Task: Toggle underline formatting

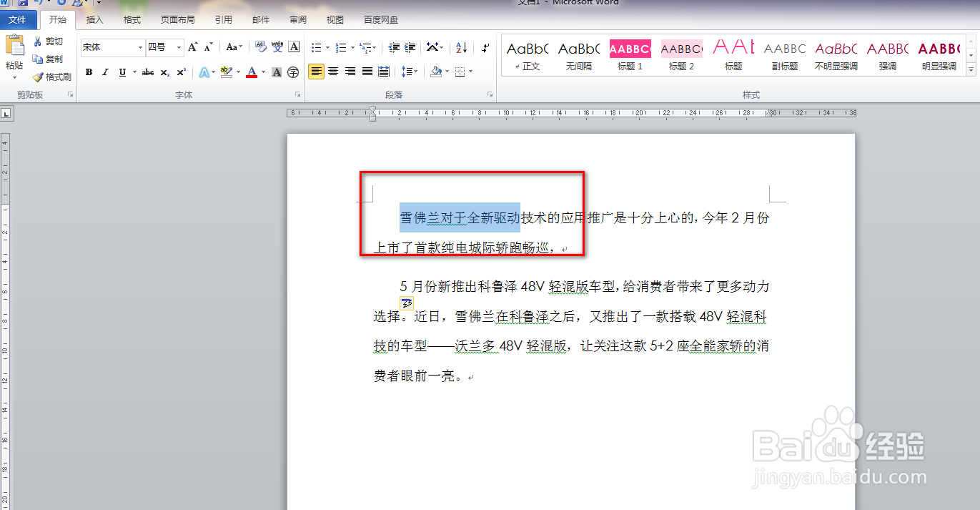Action: (122, 72)
